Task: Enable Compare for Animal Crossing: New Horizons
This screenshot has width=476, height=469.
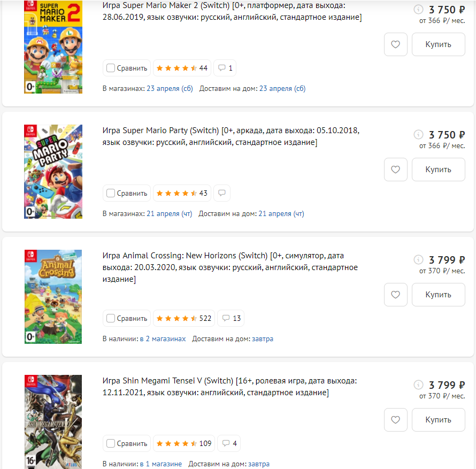Action: tap(111, 318)
